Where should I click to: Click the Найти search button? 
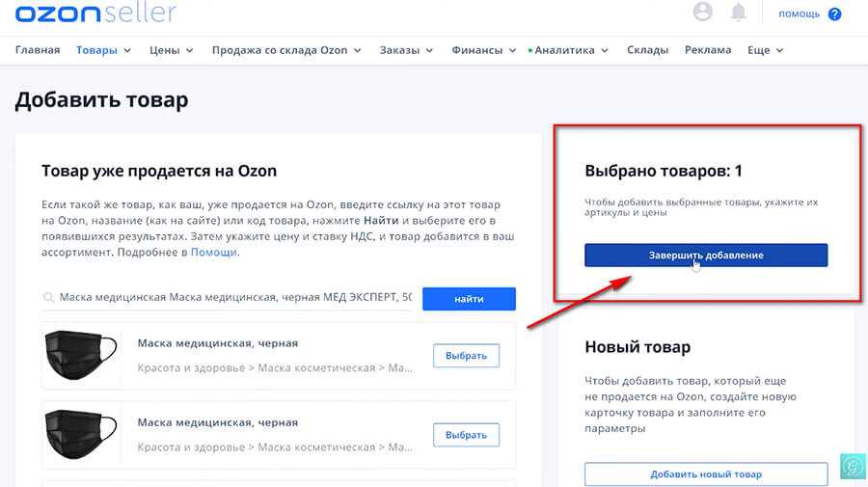coord(469,299)
